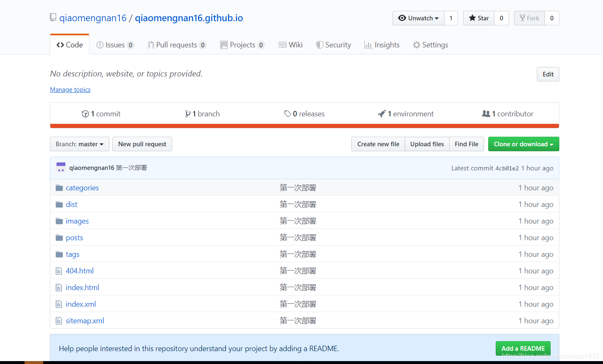The height and width of the screenshot is (364, 603).
Task: Click the file icon for index.xml
Action: click(59, 304)
